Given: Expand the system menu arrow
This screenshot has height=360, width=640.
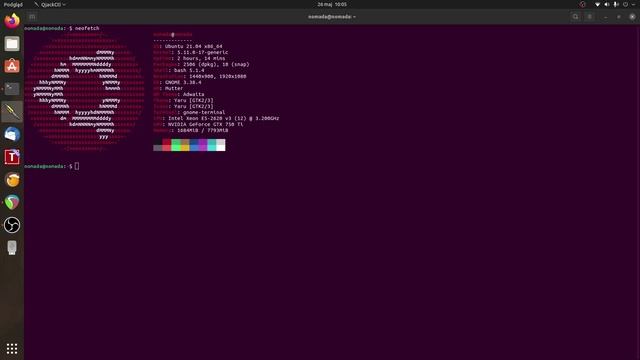Looking at the screenshot, I should [x=633, y=4].
